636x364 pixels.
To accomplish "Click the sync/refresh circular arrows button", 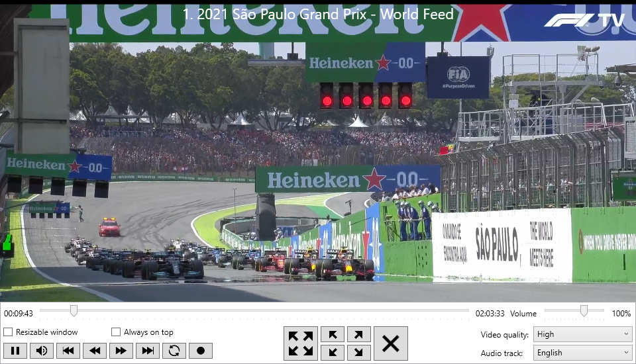I will pos(174,351).
